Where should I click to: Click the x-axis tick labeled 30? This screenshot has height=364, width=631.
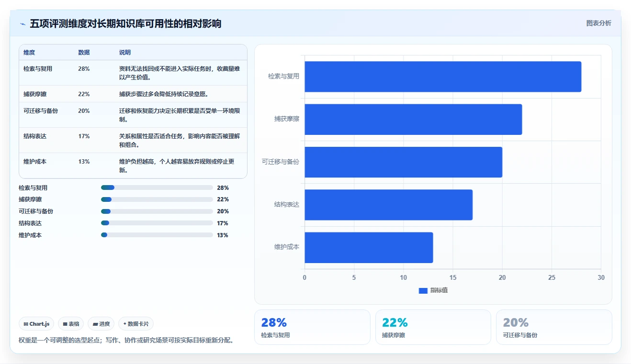point(601,278)
